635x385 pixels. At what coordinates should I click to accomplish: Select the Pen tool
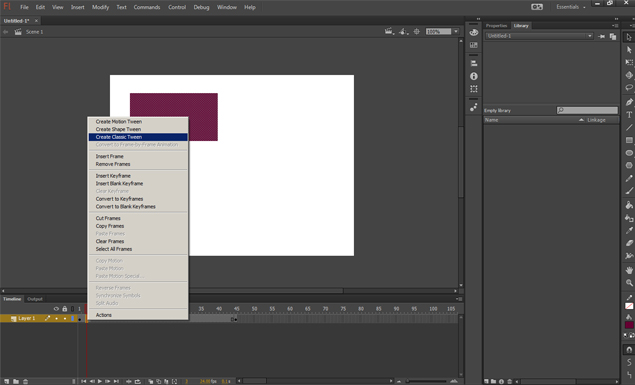pos(629,102)
